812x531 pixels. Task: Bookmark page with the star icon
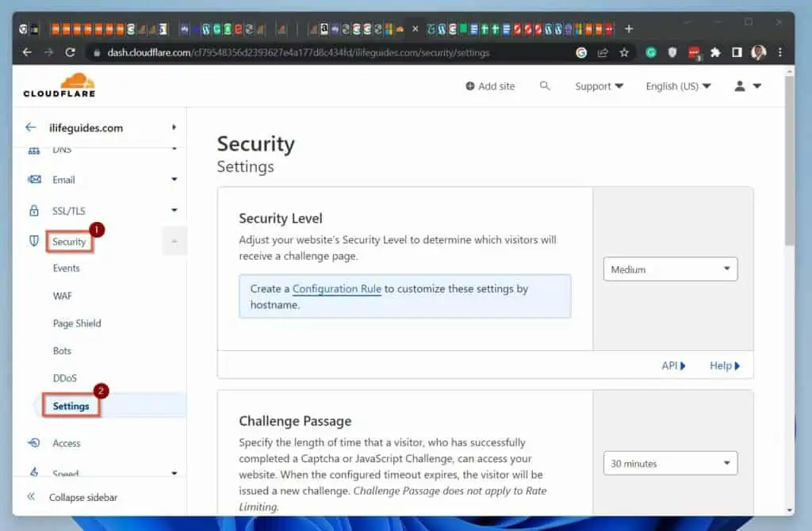click(624, 52)
